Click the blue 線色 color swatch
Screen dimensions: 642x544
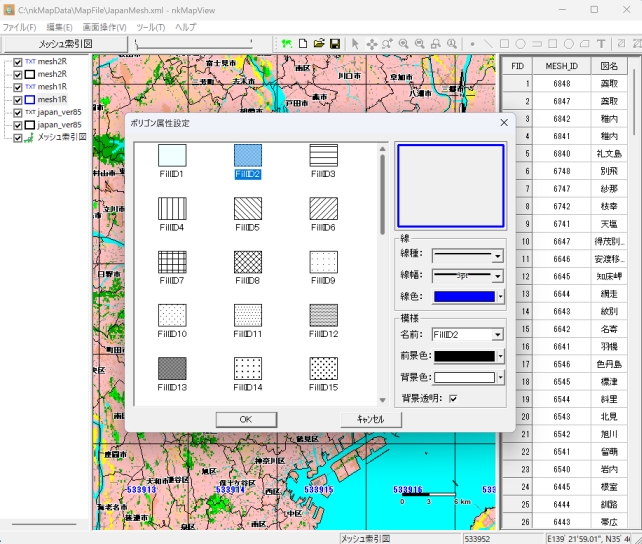coord(463,296)
